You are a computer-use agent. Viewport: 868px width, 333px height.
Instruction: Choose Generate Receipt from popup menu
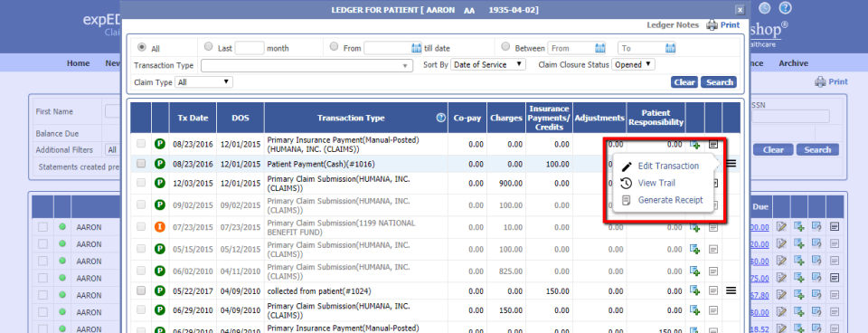coord(670,200)
